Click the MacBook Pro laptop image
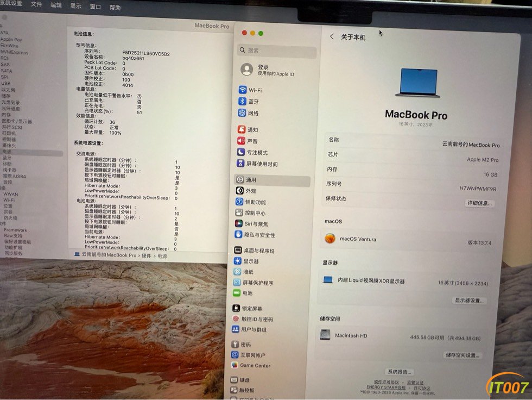Viewport: 532px width, 400px height. 418,83
